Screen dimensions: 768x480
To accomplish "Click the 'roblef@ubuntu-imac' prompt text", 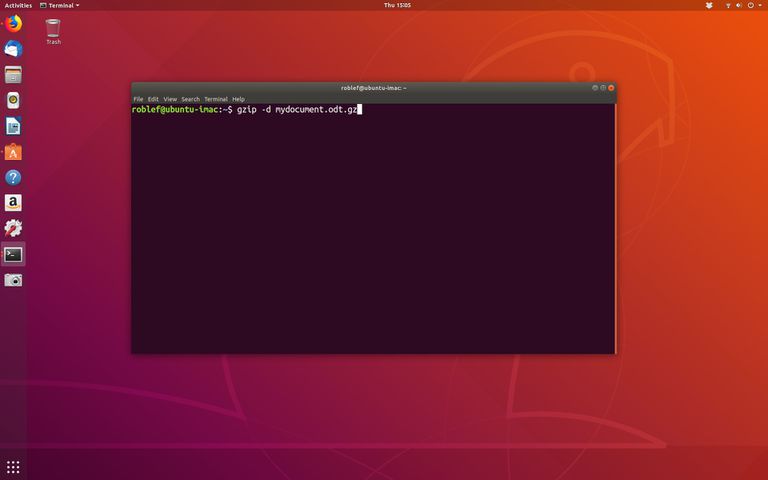I will tap(175, 109).
